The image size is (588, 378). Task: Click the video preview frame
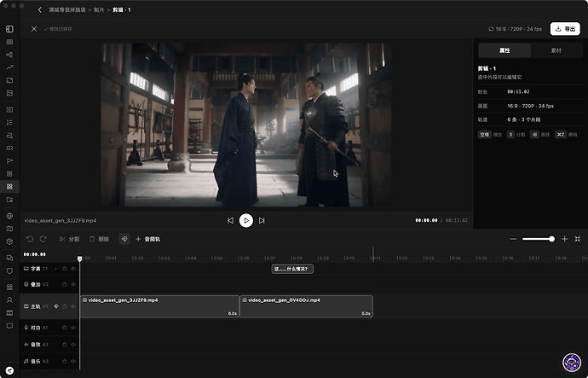click(246, 125)
